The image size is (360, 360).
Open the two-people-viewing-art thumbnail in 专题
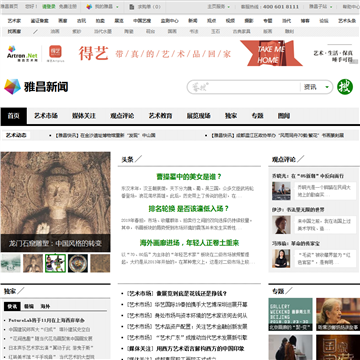(291, 347)
